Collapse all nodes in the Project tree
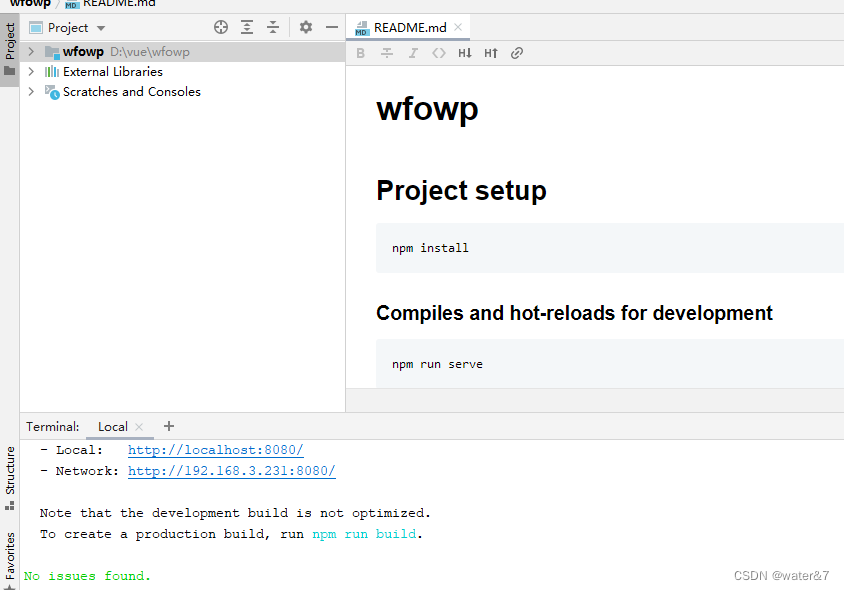844x590 pixels. click(275, 27)
